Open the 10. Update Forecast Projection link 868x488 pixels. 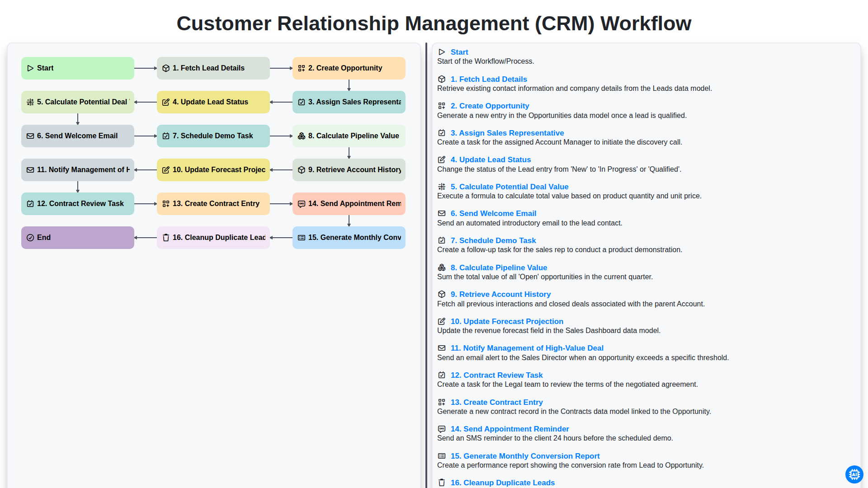point(507,321)
